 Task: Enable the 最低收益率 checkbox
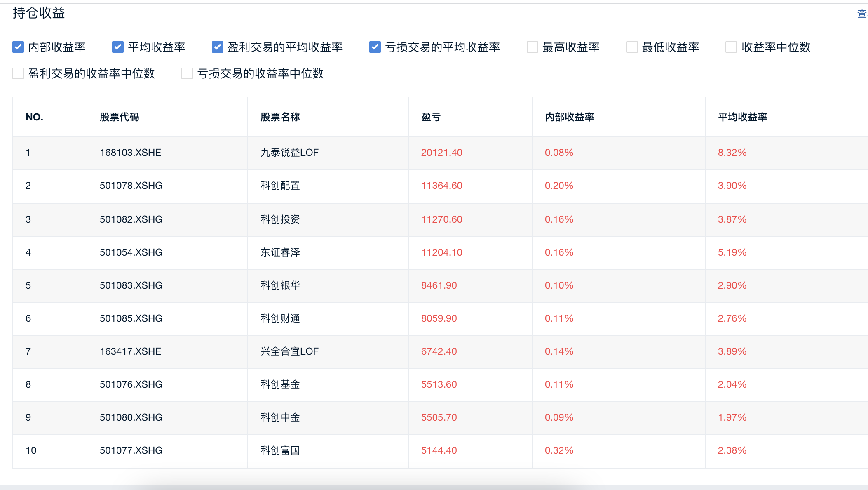tap(632, 47)
